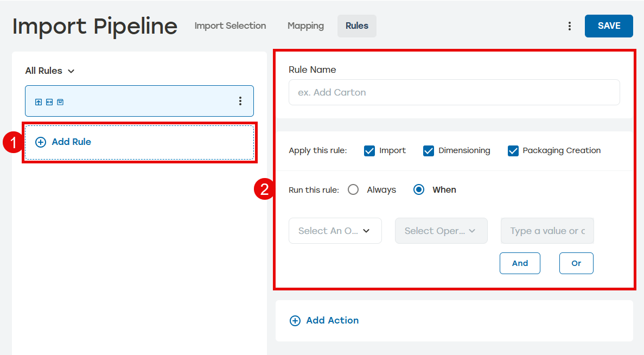Disable the Packaging Creation checkbox
The image size is (644, 355).
(513, 151)
